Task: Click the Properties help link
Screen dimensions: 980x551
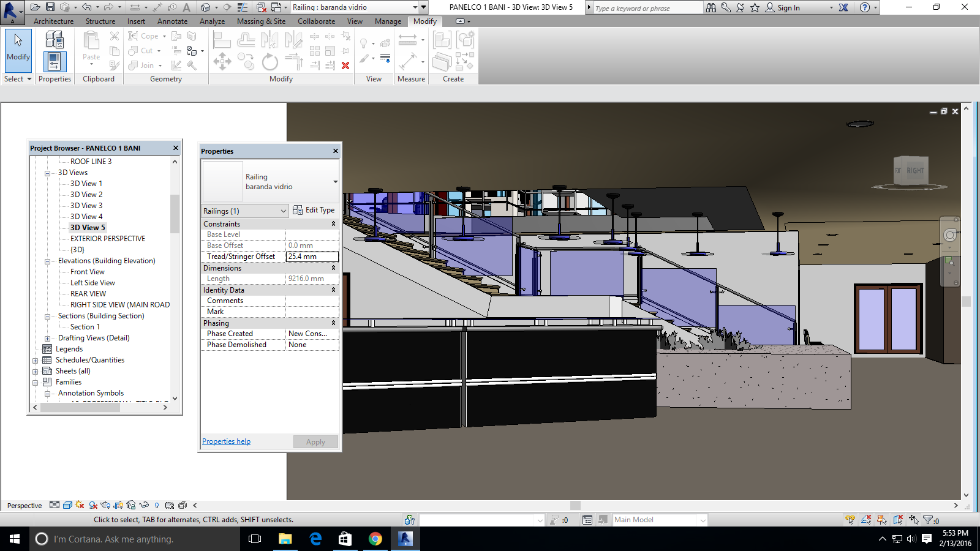Action: point(226,441)
